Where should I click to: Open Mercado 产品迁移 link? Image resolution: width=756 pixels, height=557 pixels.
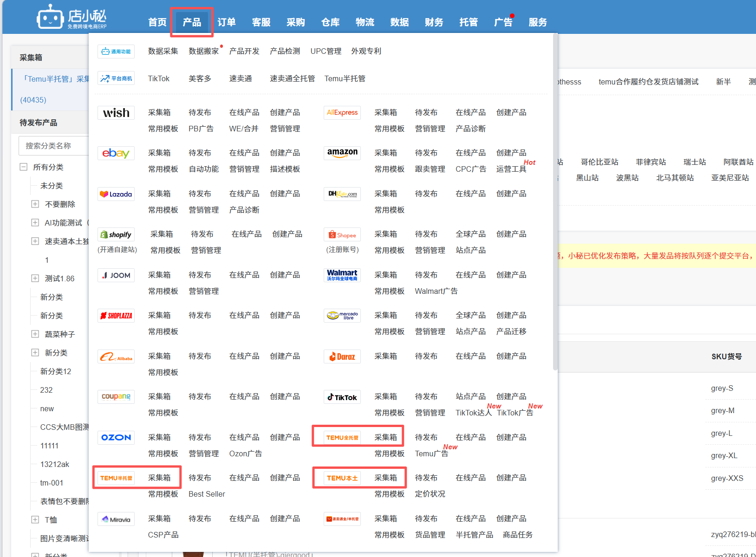click(511, 331)
